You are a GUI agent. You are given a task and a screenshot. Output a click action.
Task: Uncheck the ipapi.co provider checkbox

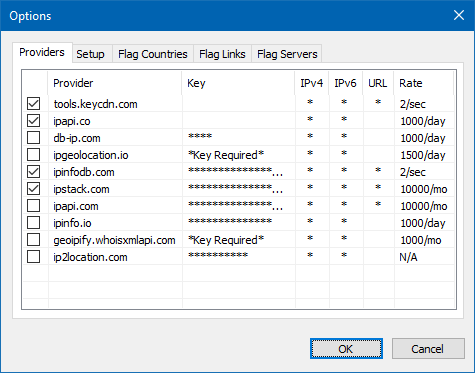(33, 121)
